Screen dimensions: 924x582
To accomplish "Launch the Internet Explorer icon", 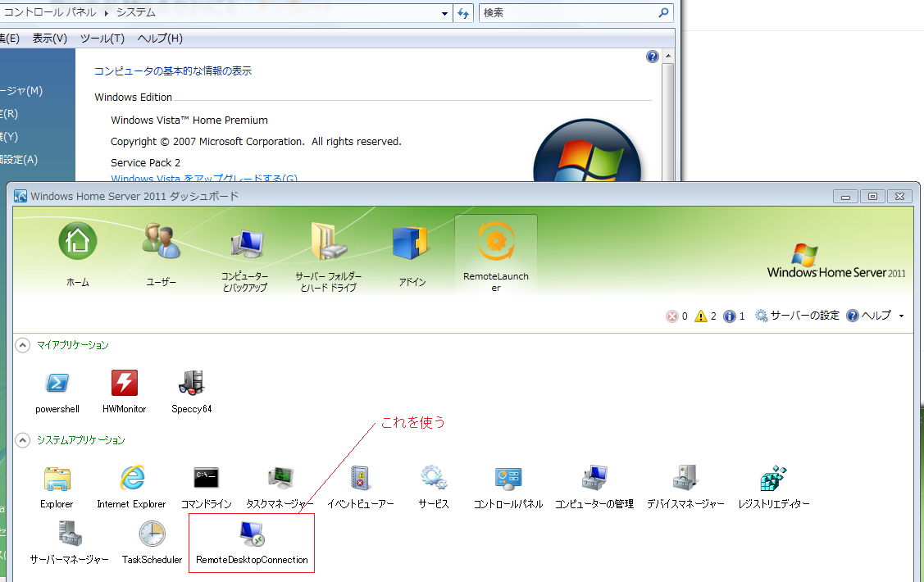I will click(x=131, y=487).
